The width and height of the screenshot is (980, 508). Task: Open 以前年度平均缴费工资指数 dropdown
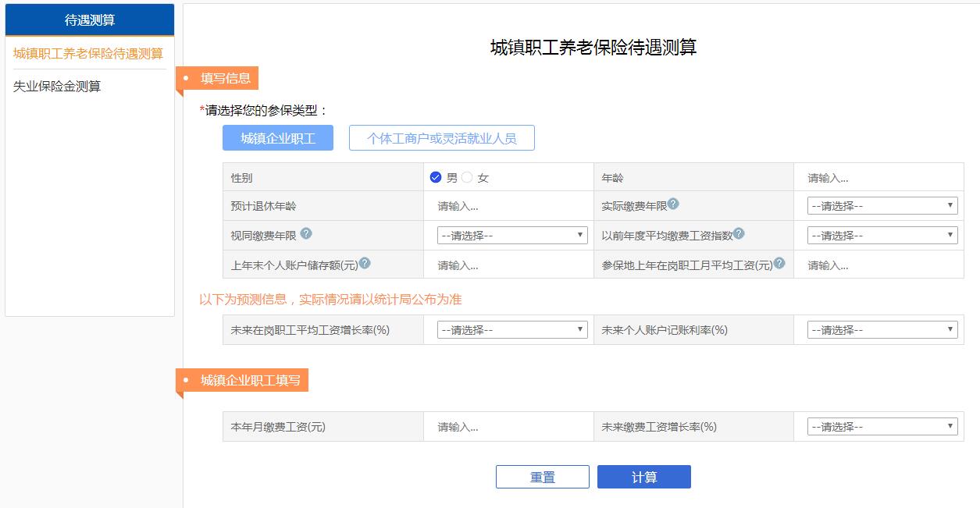(x=882, y=236)
